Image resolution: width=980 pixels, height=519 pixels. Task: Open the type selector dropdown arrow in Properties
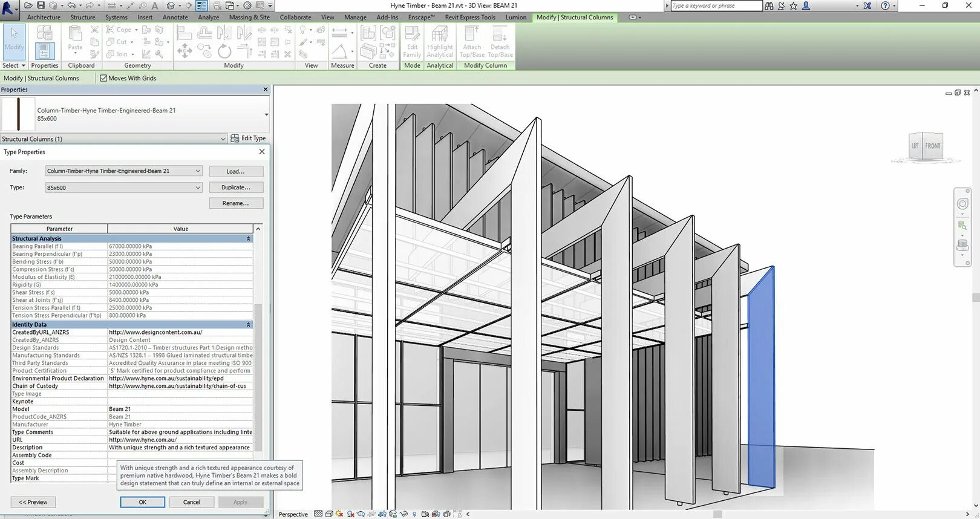tap(266, 114)
